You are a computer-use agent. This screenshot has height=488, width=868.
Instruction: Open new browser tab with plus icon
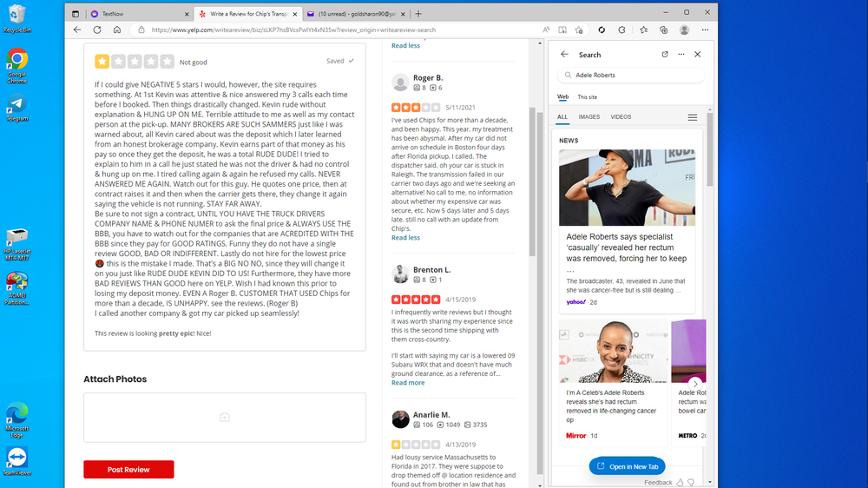tap(418, 14)
